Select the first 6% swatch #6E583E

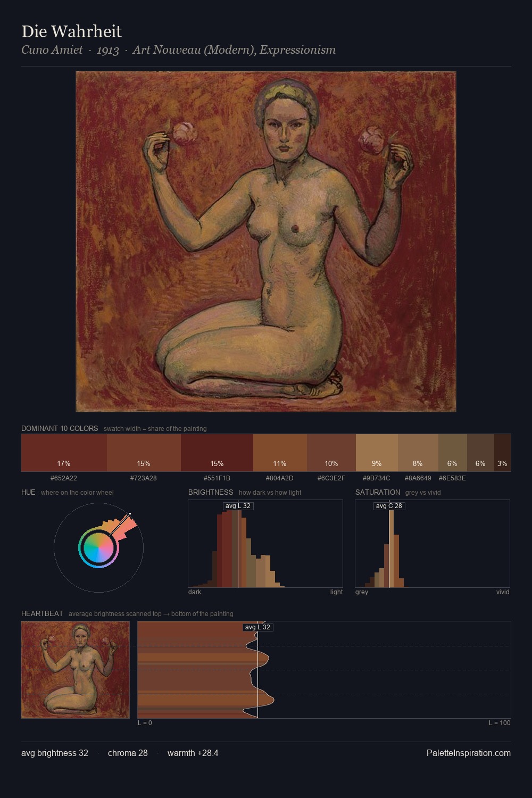coord(453,453)
